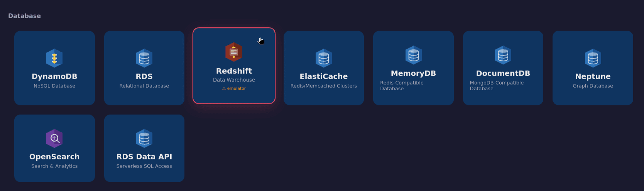Open the MemoryDB title link

pos(413,73)
